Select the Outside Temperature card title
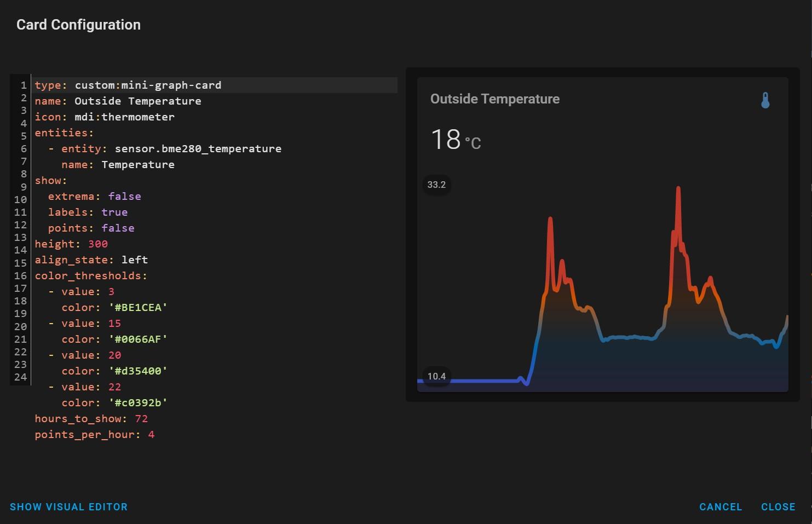The width and height of the screenshot is (812, 524). pos(494,99)
